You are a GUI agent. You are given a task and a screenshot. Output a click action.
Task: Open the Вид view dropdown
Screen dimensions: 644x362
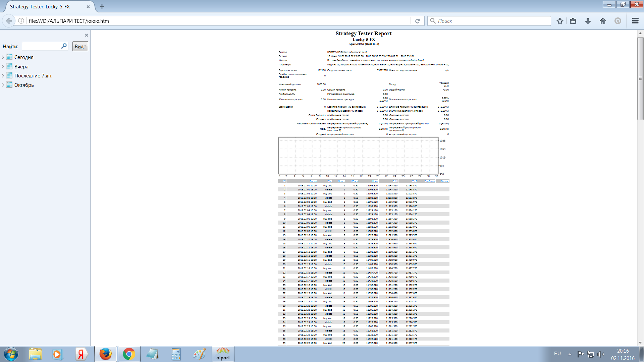pos(80,46)
